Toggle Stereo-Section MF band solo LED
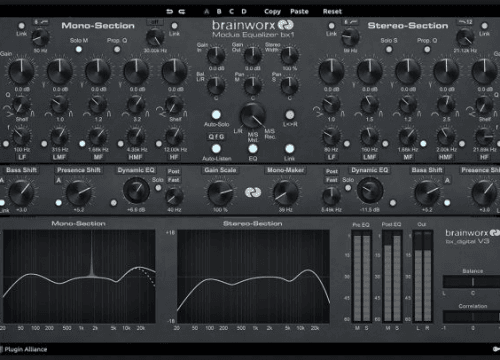 423,144
